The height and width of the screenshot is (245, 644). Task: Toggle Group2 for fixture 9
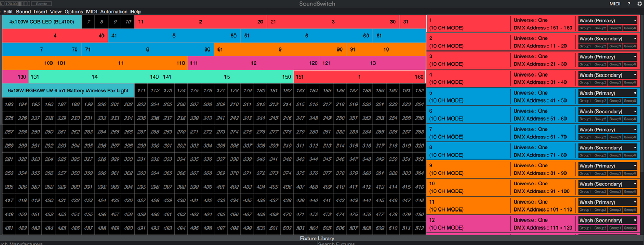coord(600,173)
